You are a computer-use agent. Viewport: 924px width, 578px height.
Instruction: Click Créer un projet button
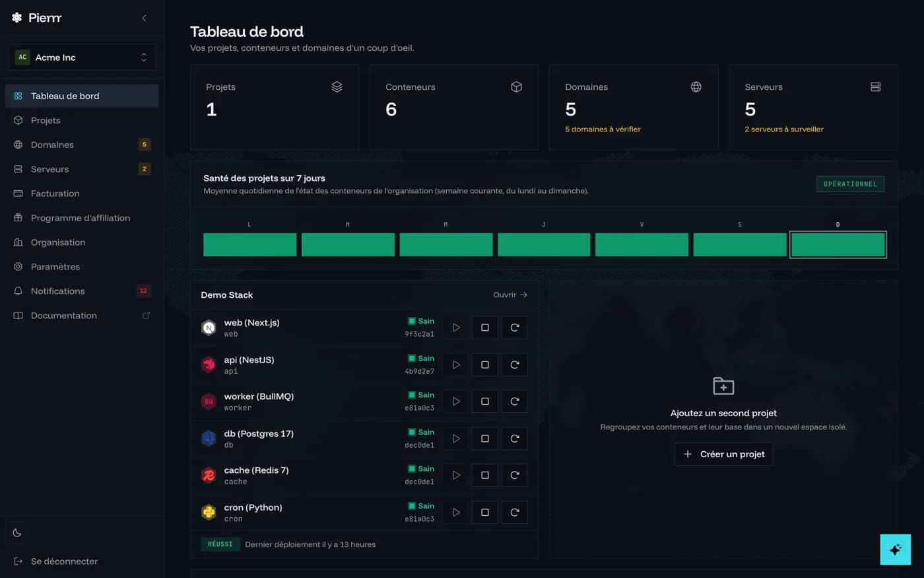[x=723, y=454]
